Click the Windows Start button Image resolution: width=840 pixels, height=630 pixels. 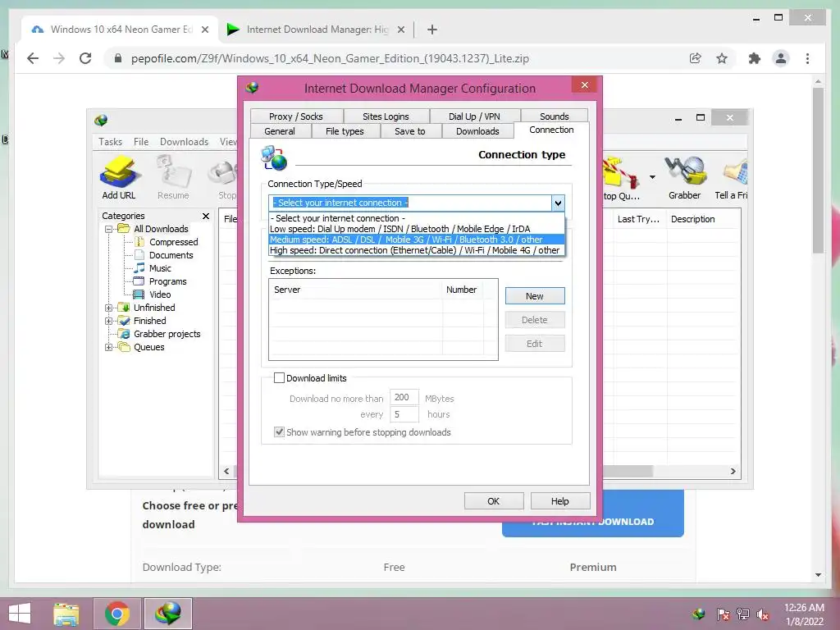coord(20,614)
